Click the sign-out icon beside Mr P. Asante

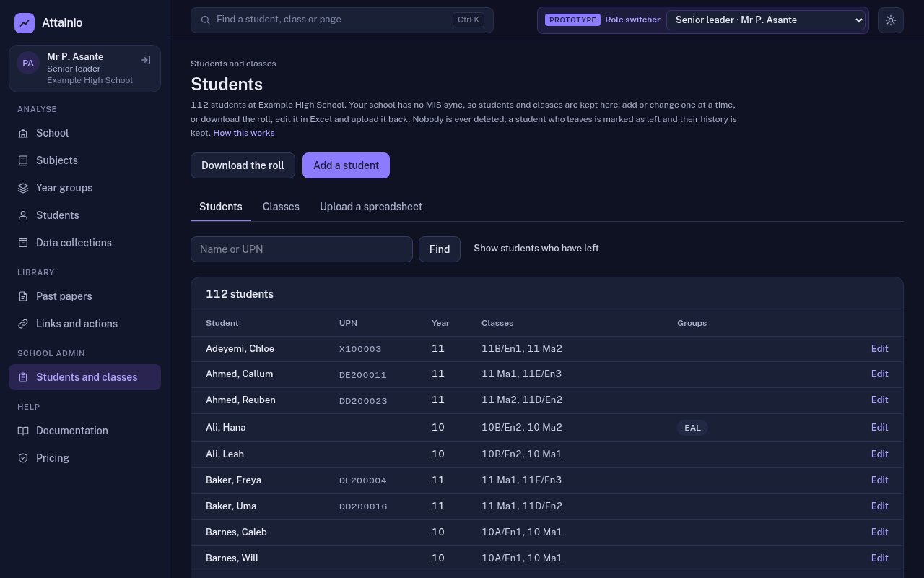(146, 60)
